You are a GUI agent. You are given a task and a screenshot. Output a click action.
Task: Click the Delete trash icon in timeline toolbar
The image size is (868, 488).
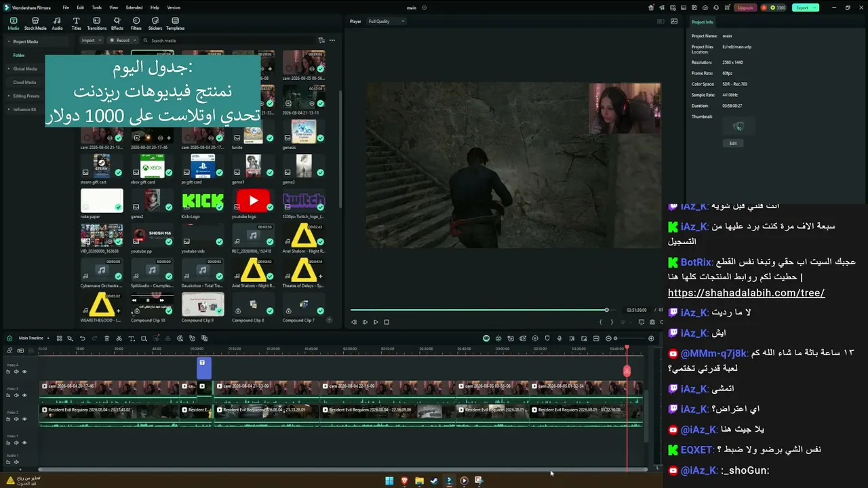coord(106,338)
